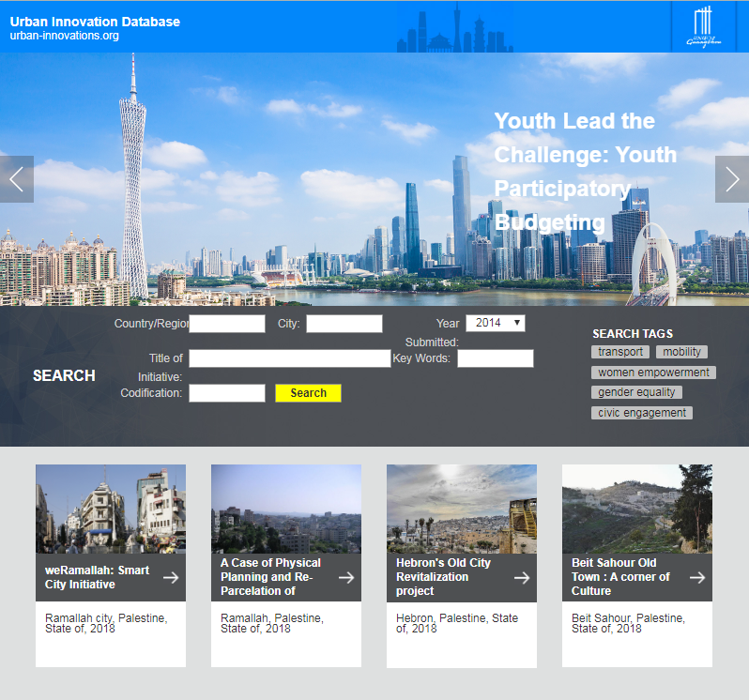Pick the civic engagement tag
The height and width of the screenshot is (700, 749).
click(642, 413)
